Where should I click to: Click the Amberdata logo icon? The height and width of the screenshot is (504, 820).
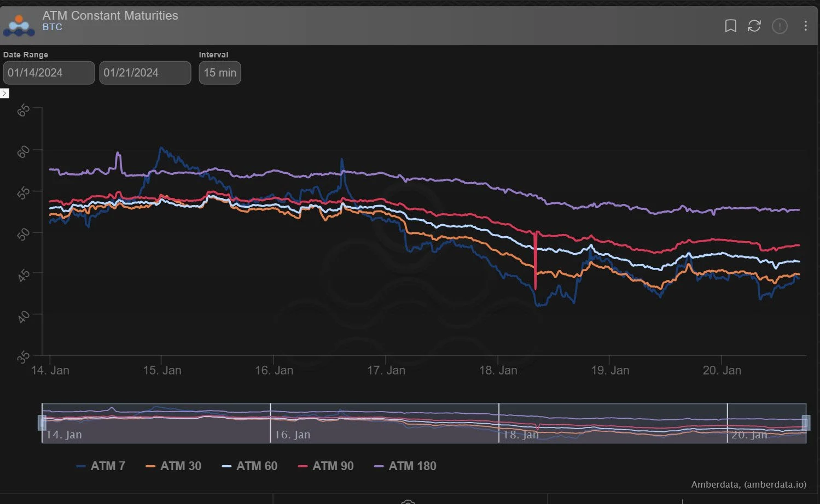click(19, 25)
